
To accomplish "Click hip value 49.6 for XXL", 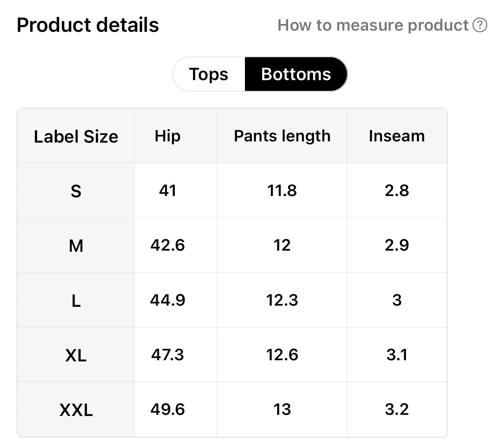I will point(168,409).
